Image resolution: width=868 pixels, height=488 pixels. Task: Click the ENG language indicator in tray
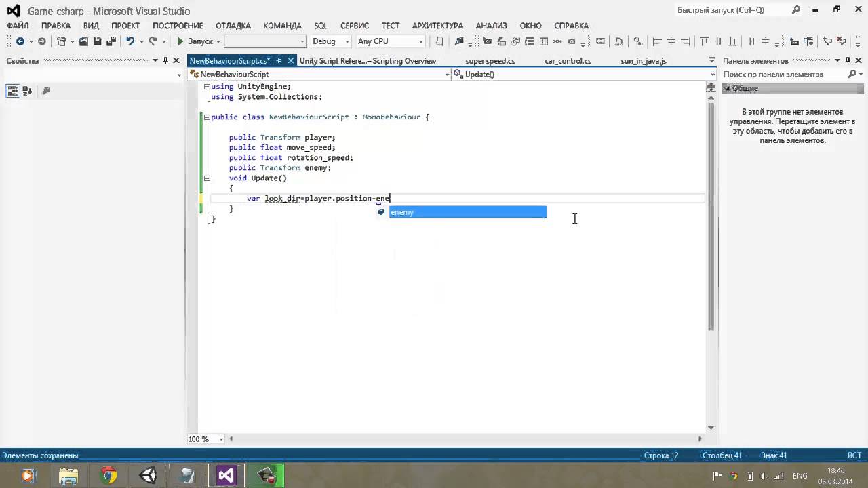click(800, 476)
